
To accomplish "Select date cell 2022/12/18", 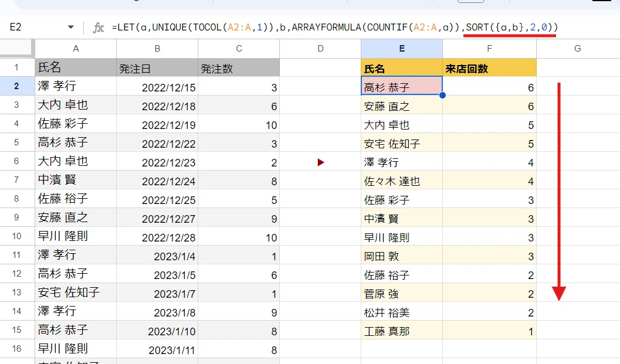I will (x=157, y=105).
